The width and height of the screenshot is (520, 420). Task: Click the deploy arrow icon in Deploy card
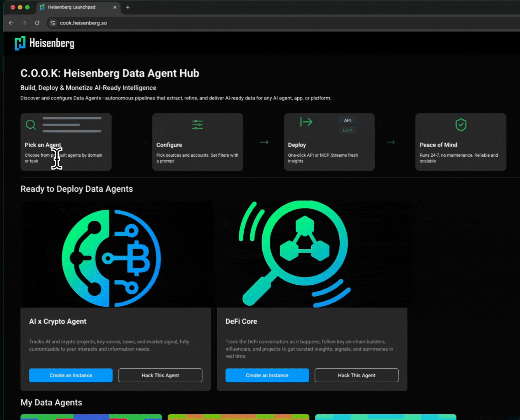306,122
